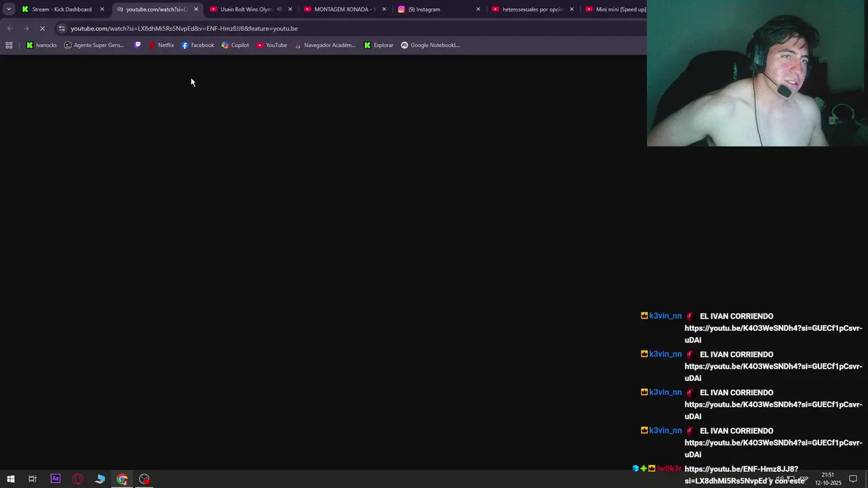Image resolution: width=868 pixels, height=488 pixels.
Task: Close the Instagram tab
Action: coord(478,9)
